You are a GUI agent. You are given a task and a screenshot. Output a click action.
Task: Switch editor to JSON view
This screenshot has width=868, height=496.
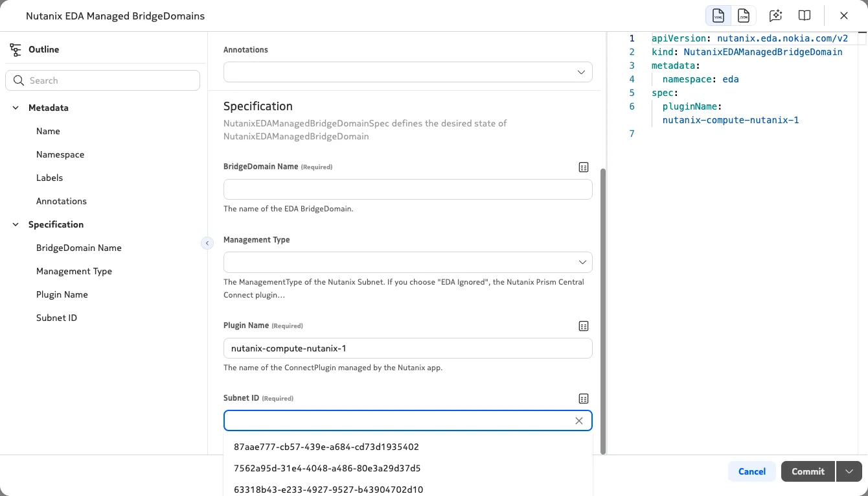click(x=743, y=16)
